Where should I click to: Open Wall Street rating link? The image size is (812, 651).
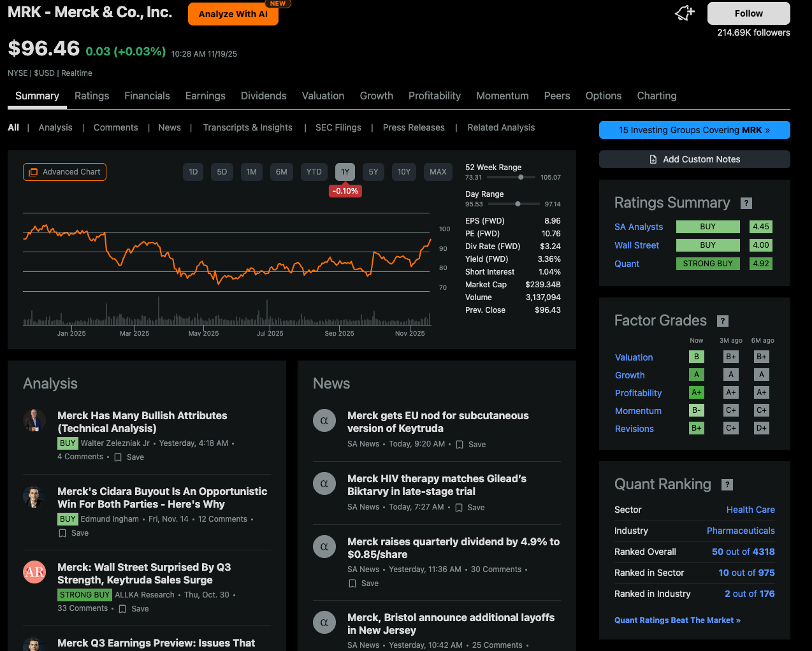click(x=637, y=245)
